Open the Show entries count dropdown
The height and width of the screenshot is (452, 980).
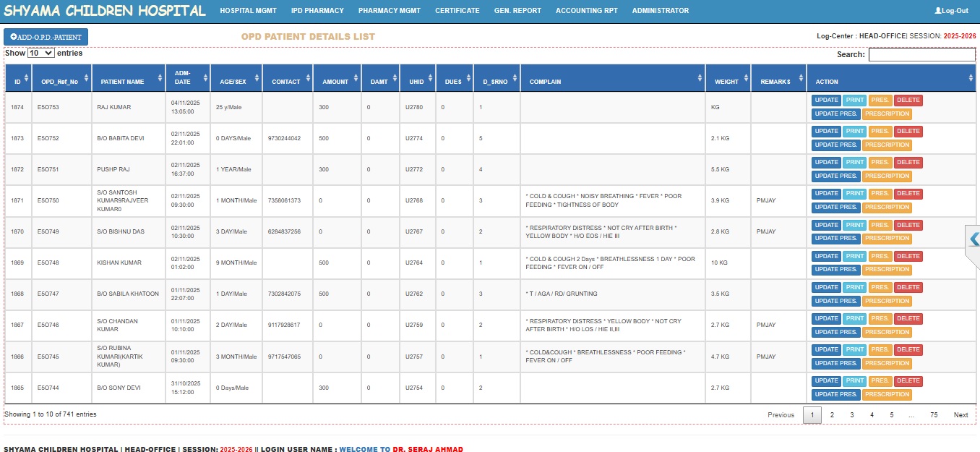click(x=40, y=54)
